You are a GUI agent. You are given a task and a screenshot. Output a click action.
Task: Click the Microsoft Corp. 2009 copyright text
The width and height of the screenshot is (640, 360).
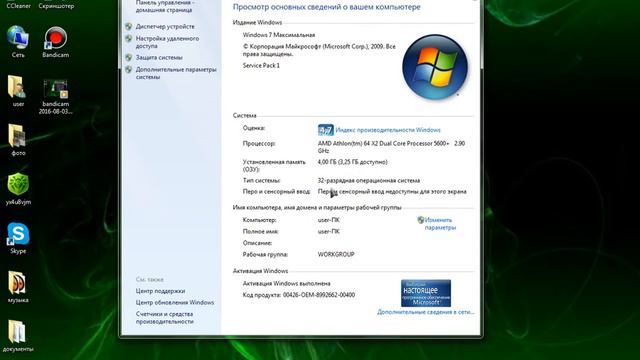coord(319,50)
